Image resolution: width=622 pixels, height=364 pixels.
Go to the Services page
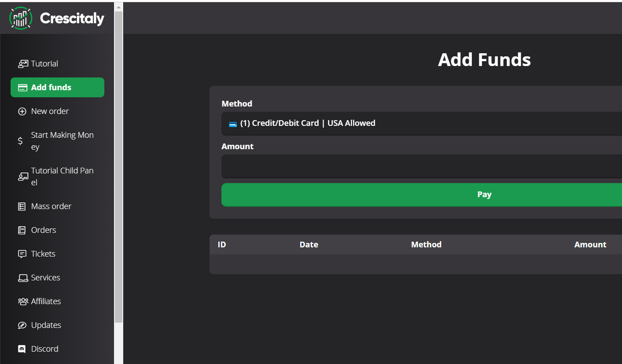[x=45, y=278]
